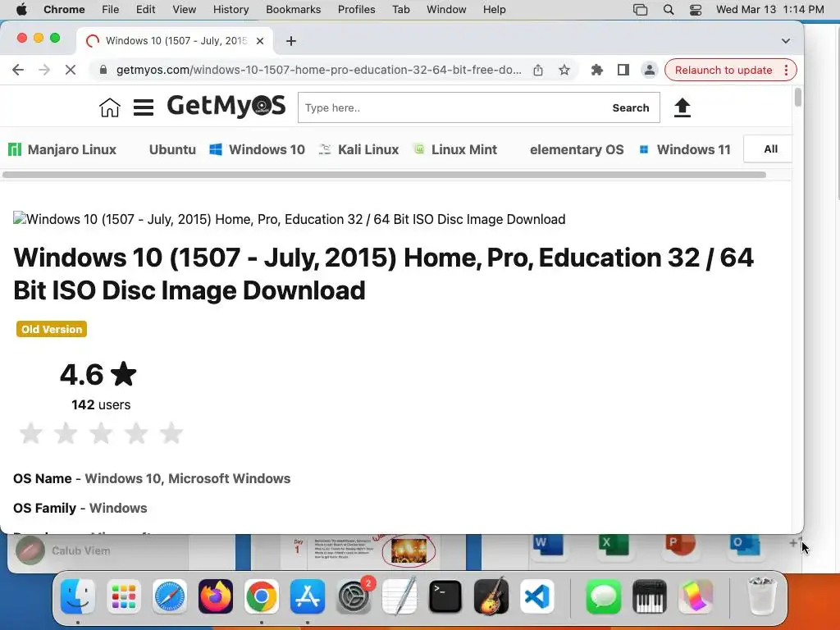Open the Windows 11 category
The width and height of the screenshot is (840, 630).
685,149
